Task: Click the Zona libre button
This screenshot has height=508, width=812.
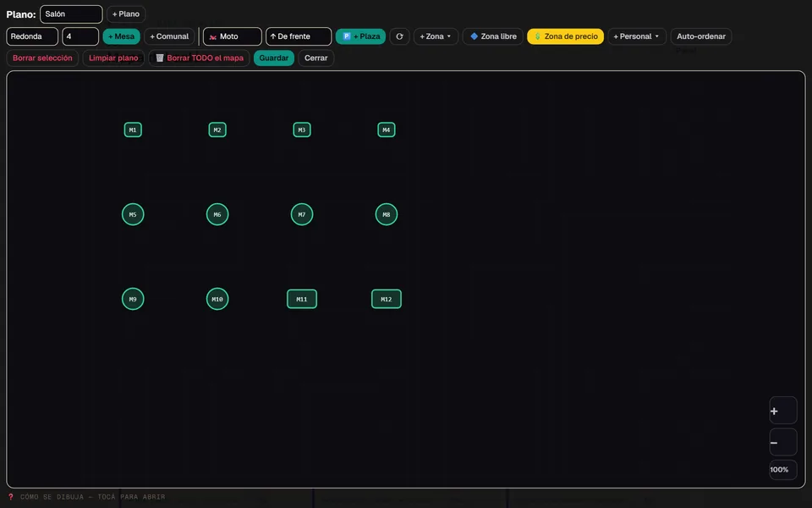Action: pos(493,36)
